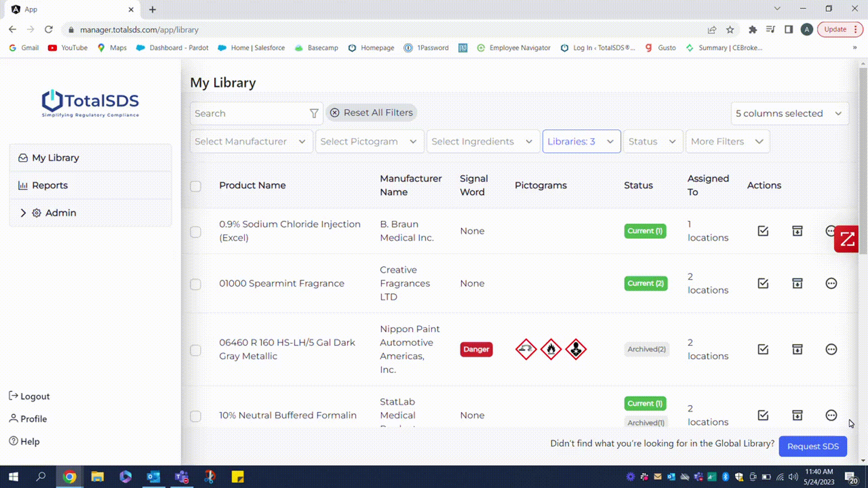Open more actions for 06460 R 160 row
The height and width of the screenshot is (488, 868).
(x=831, y=349)
